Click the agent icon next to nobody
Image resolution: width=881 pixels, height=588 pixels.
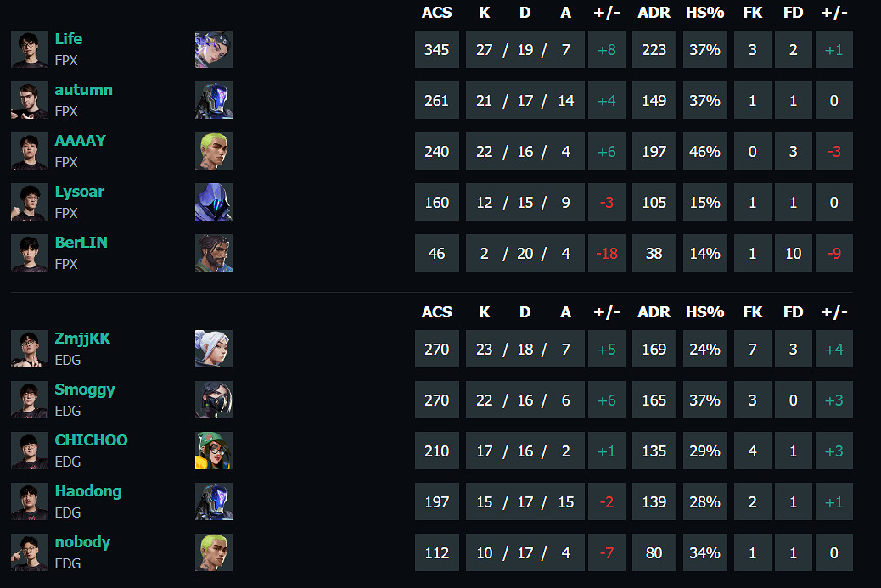[213, 552]
